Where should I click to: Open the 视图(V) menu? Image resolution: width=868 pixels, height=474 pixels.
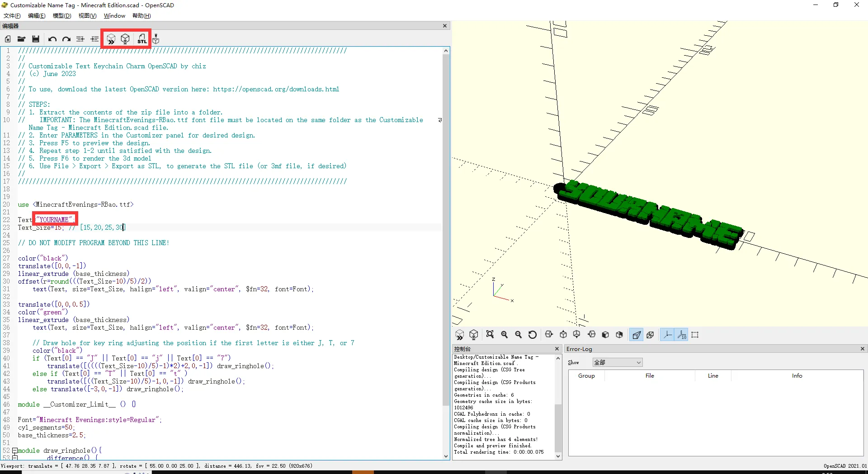click(87, 16)
